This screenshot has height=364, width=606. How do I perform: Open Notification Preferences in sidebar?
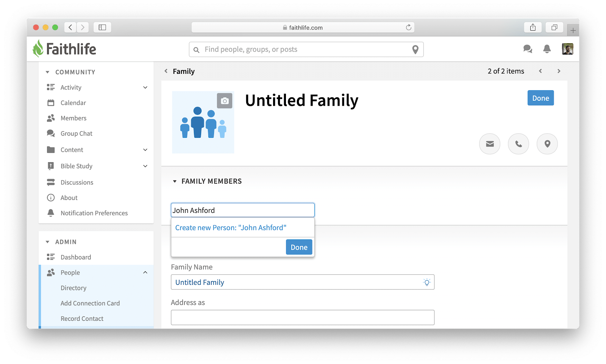coord(94,213)
